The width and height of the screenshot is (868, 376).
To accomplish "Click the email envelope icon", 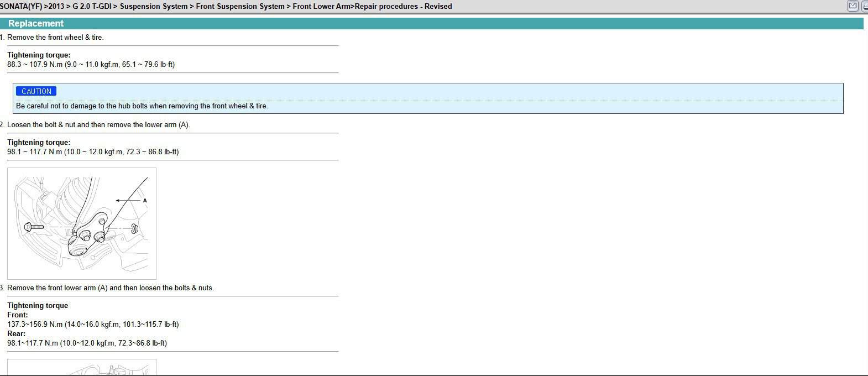I will 853,6.
